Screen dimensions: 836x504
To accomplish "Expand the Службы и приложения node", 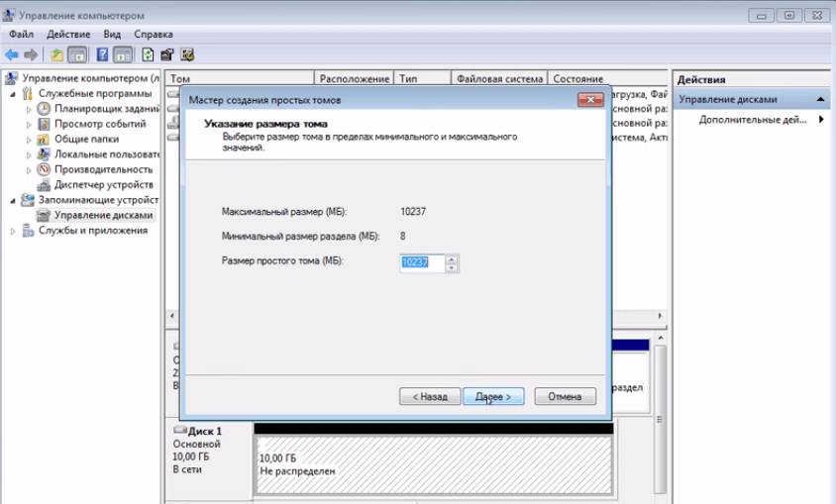I will click(13, 232).
